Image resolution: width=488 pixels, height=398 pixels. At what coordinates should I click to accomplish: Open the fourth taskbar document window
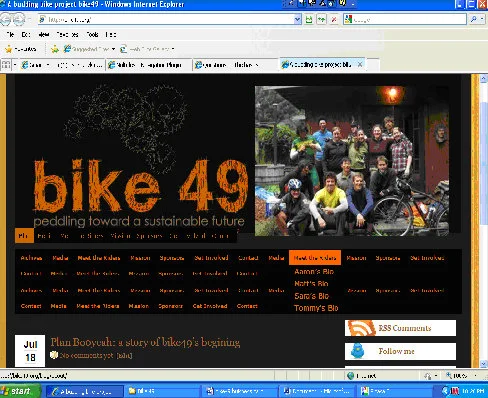click(x=317, y=391)
